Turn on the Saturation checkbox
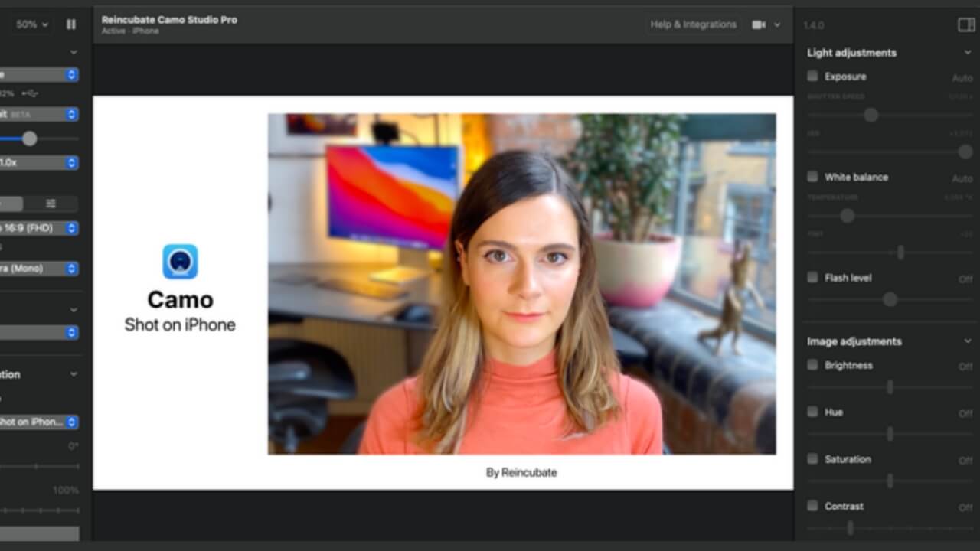The width and height of the screenshot is (980, 551). pos(812,459)
